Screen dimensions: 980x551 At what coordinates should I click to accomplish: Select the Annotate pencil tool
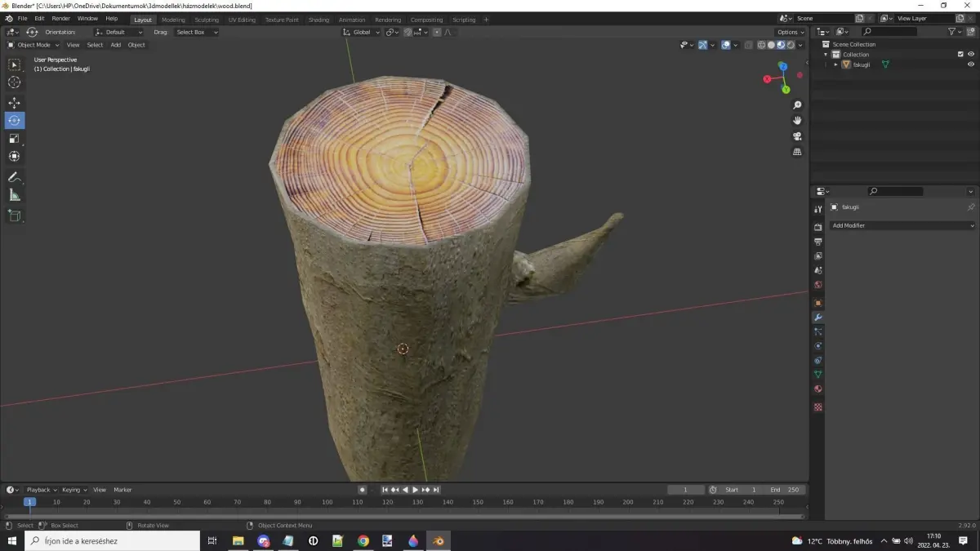[x=14, y=177]
